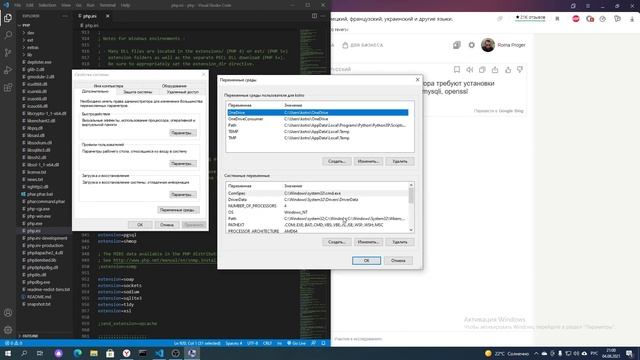The height and width of the screenshot is (360, 640).
Task: Switch to Оборудование tab in system properties
Action: click(174, 86)
